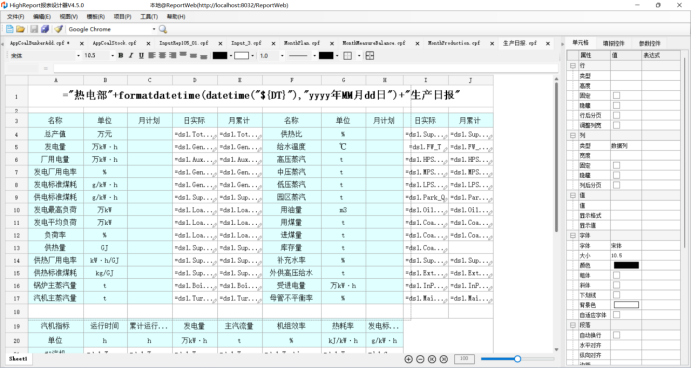692x368 pixels.
Task: Align cell text right
Action: coord(173,56)
